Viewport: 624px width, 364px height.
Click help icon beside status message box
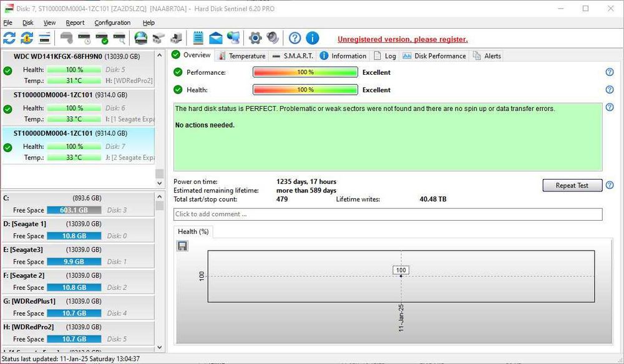pos(609,107)
